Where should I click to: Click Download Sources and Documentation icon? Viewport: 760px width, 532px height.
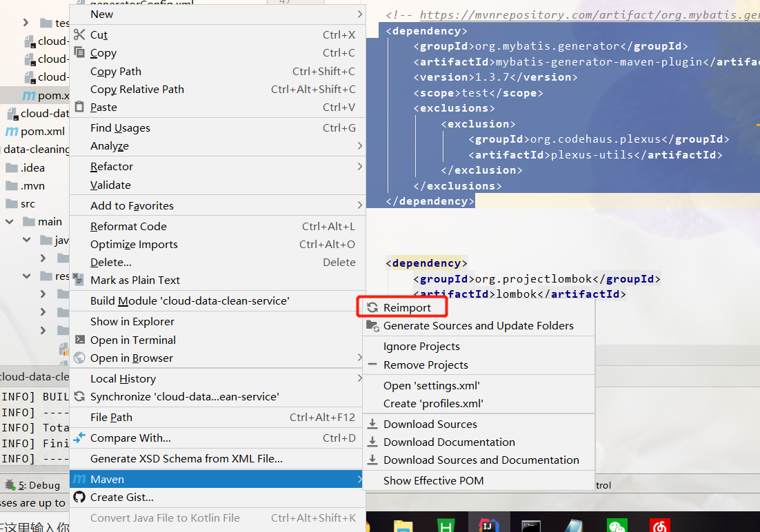pos(372,460)
